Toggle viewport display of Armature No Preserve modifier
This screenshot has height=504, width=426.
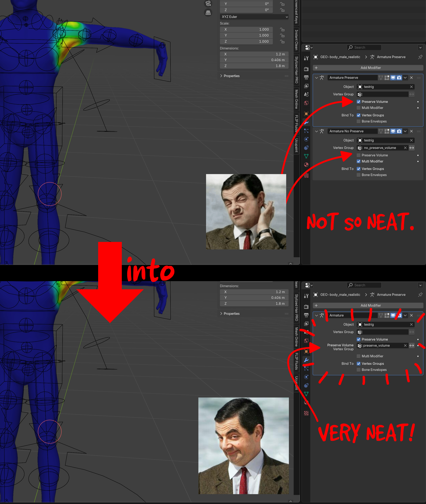(393, 131)
